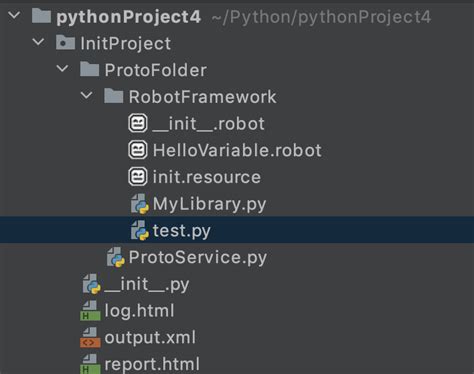Click the Python icon of __init__.py
This screenshot has height=374, width=474.
click(x=91, y=284)
